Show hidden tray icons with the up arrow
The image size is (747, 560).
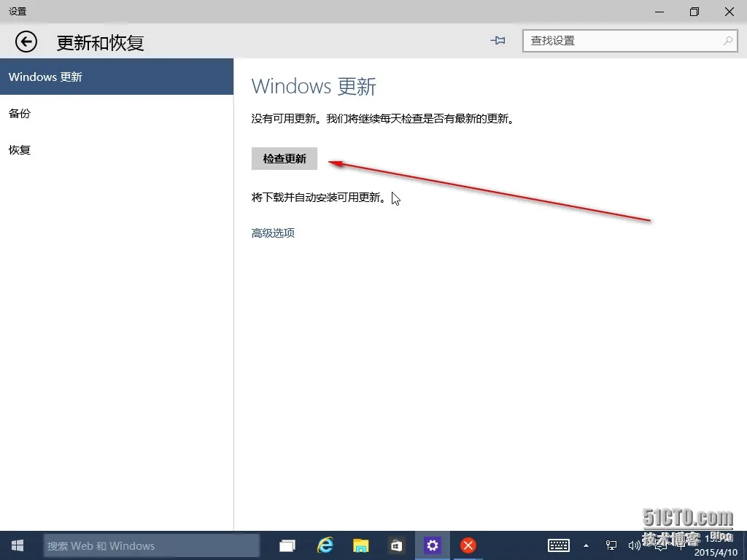pyautogui.click(x=586, y=545)
